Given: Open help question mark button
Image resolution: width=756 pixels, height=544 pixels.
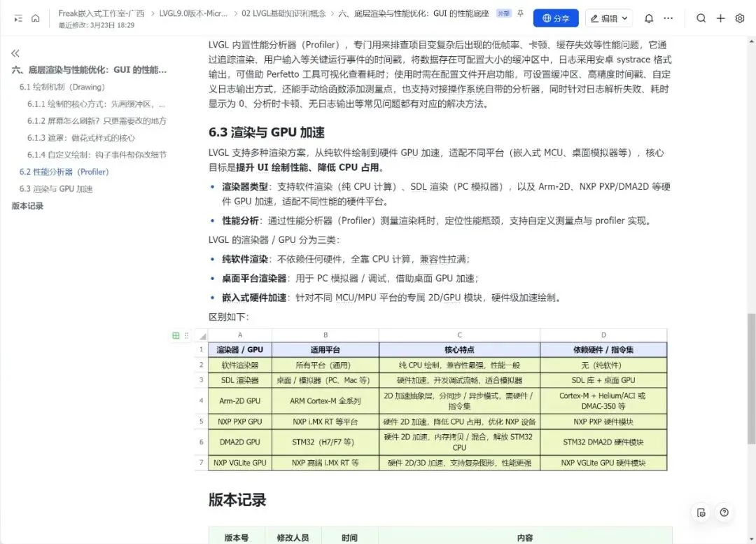Looking at the screenshot, I should [724, 512].
